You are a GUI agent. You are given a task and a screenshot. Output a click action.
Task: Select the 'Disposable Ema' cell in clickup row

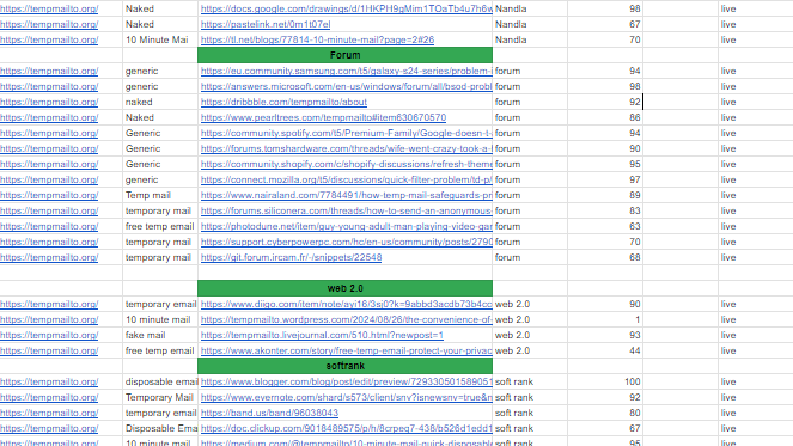160,428
